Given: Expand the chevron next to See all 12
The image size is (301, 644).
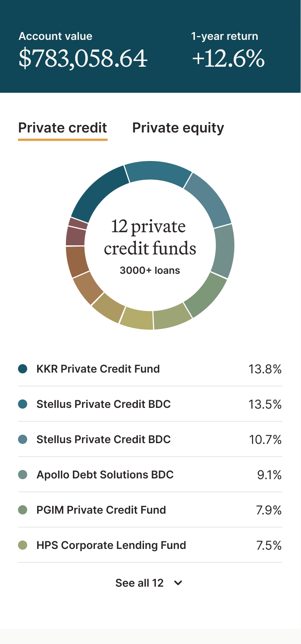Looking at the screenshot, I should coord(178,583).
